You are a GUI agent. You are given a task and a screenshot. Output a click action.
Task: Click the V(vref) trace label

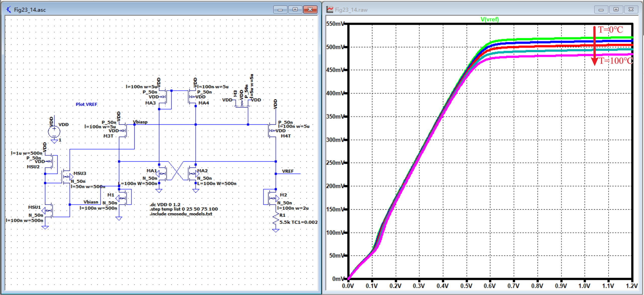[x=490, y=19]
